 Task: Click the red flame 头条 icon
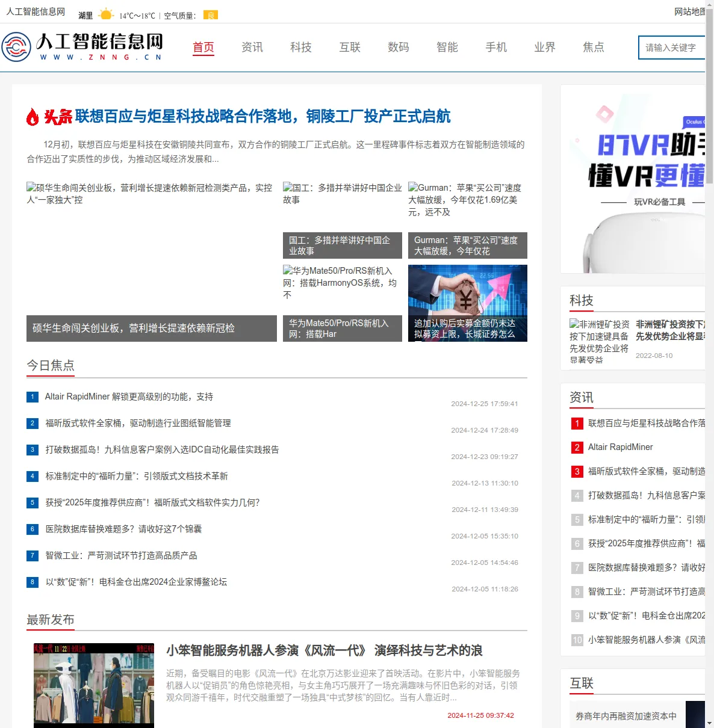click(x=49, y=116)
